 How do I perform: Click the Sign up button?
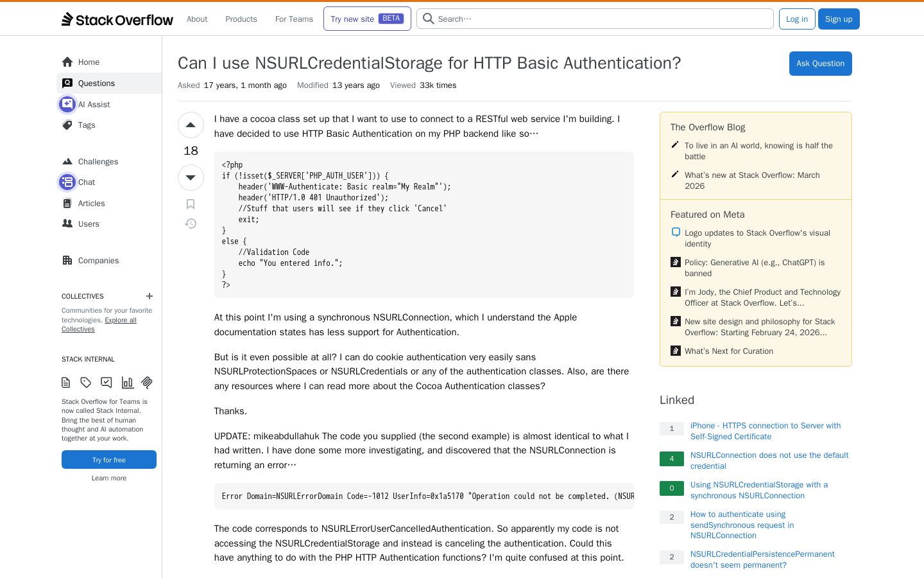(x=839, y=19)
